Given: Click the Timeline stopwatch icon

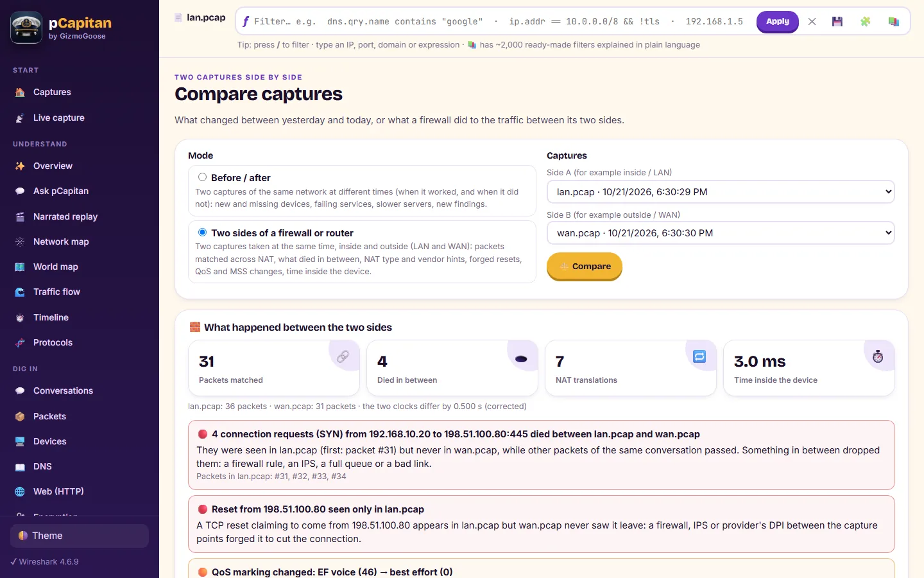Looking at the screenshot, I should pyautogui.click(x=20, y=317).
